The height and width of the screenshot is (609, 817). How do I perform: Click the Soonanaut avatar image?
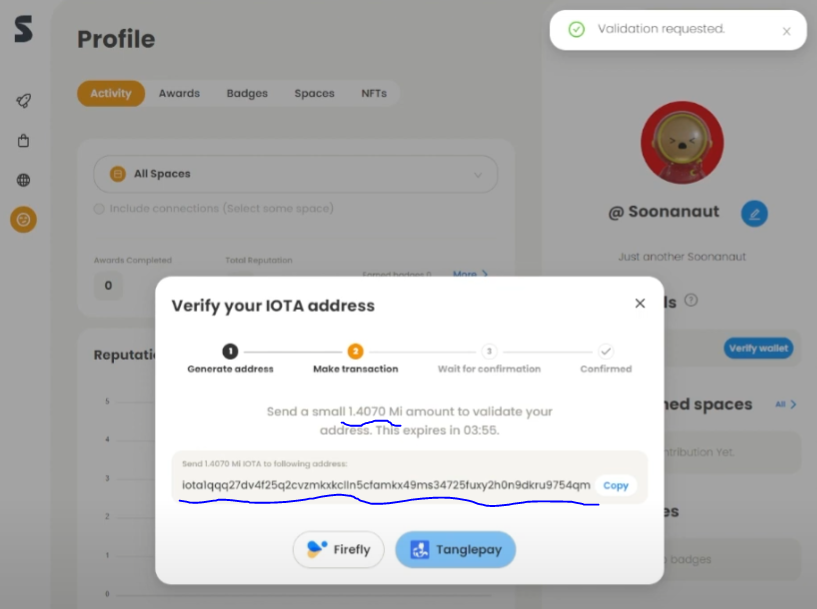point(681,143)
